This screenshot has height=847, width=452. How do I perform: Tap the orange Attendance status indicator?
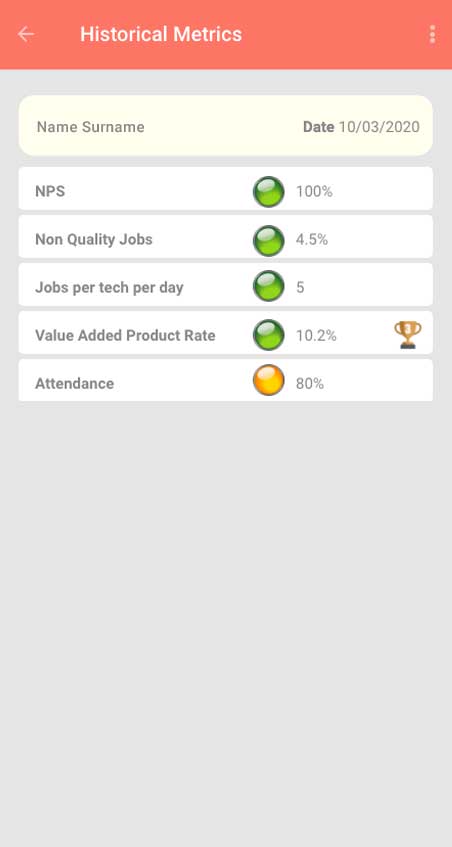coord(268,380)
